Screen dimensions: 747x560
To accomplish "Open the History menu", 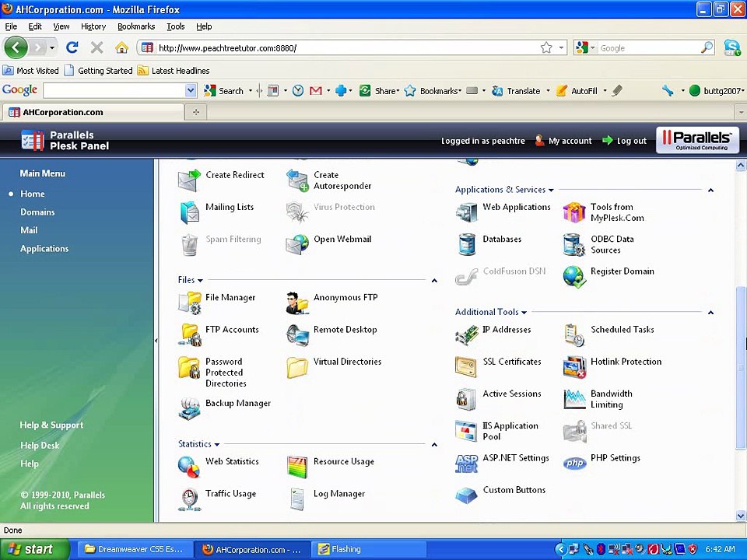I will pos(93,26).
